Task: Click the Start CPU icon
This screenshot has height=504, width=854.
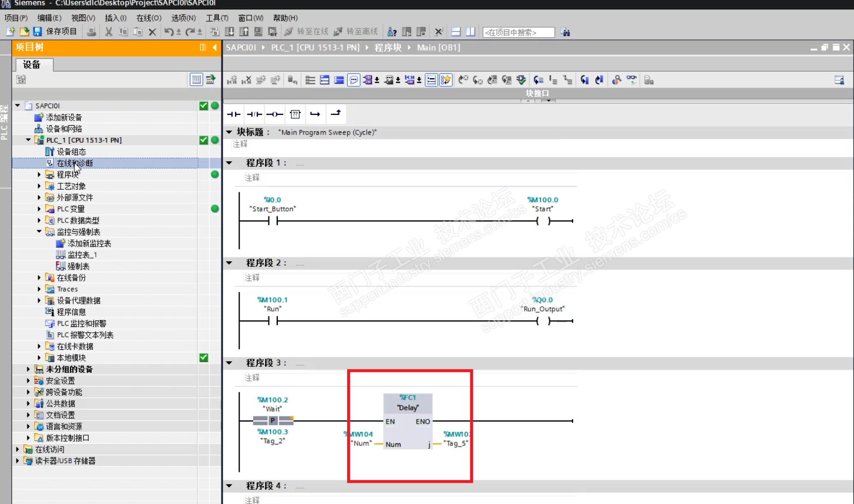Action: [x=406, y=32]
